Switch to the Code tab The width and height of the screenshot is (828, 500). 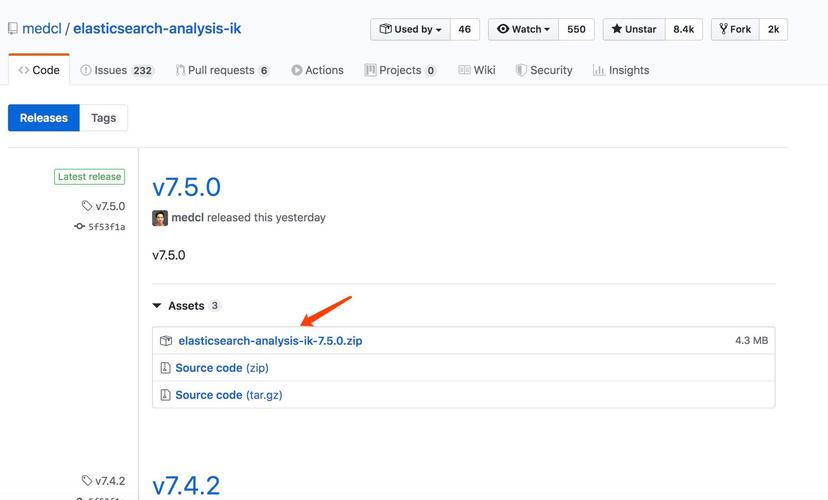(39, 70)
